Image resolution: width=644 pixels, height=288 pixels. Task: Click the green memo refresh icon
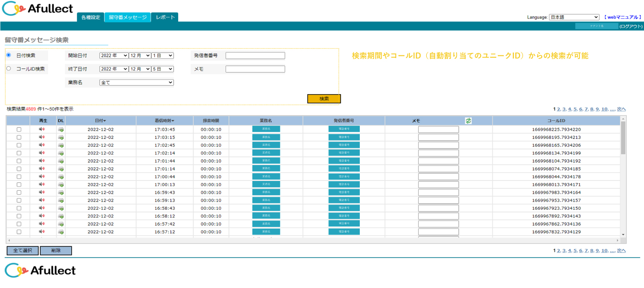tap(468, 121)
